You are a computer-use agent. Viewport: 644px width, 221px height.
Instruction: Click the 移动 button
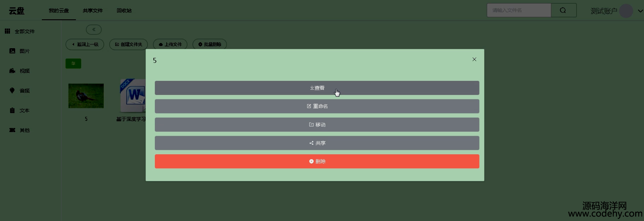317,125
